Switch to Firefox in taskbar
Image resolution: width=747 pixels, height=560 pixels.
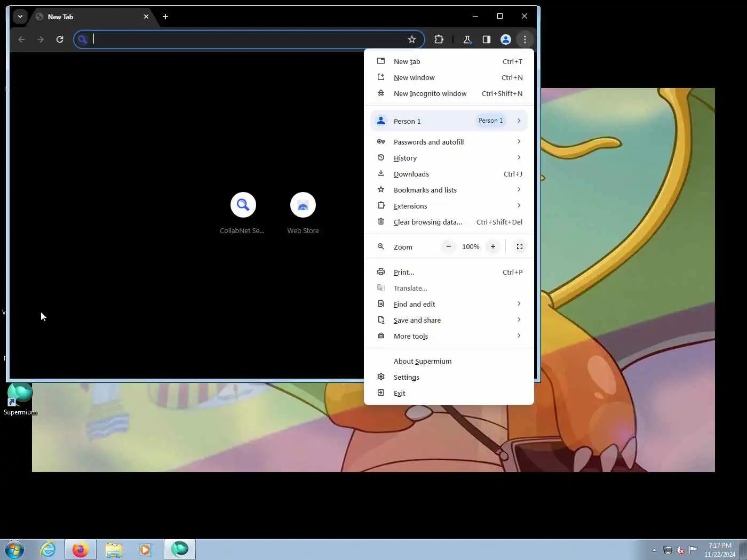pyautogui.click(x=81, y=549)
